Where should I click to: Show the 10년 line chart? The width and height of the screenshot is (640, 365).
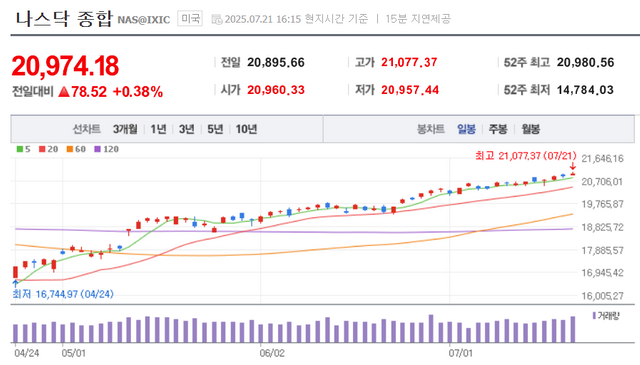point(246,129)
